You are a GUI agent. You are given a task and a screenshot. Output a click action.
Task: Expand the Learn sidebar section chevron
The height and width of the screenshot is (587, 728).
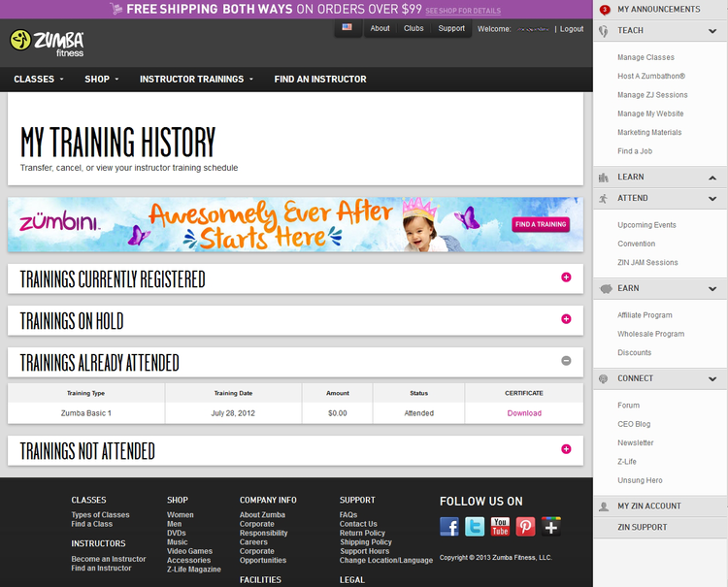(712, 178)
